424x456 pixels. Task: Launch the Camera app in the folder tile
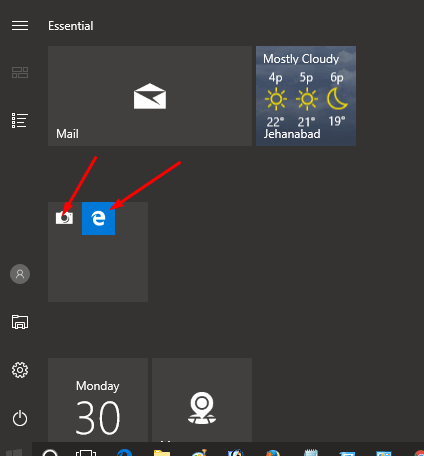[x=64, y=218]
